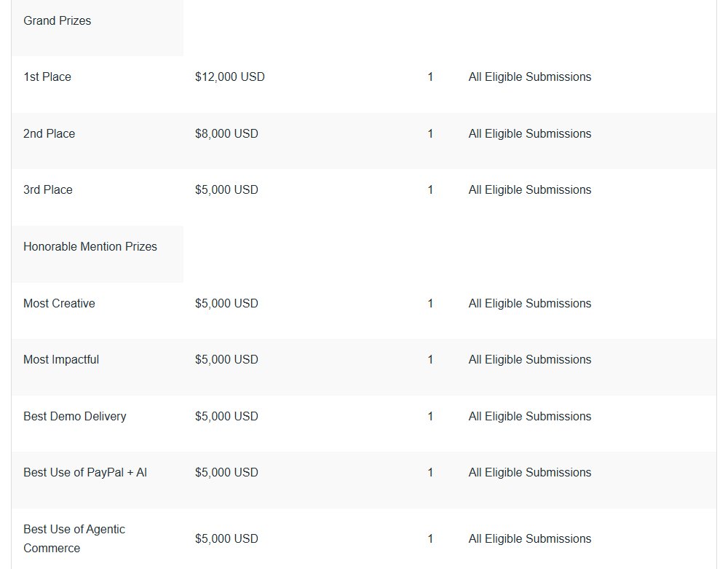Click All Eligible Submissions for 1st Place
Screen dimensions: 728x569
point(530,77)
